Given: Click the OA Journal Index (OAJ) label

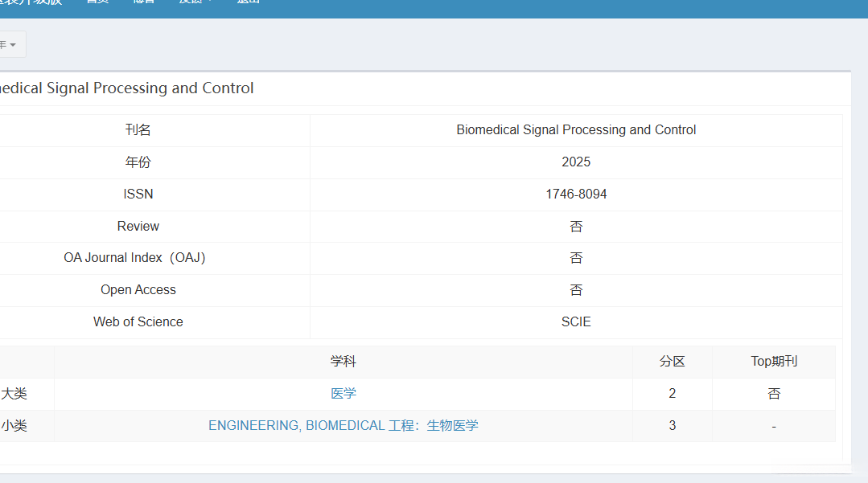Looking at the screenshot, I should tap(134, 258).
